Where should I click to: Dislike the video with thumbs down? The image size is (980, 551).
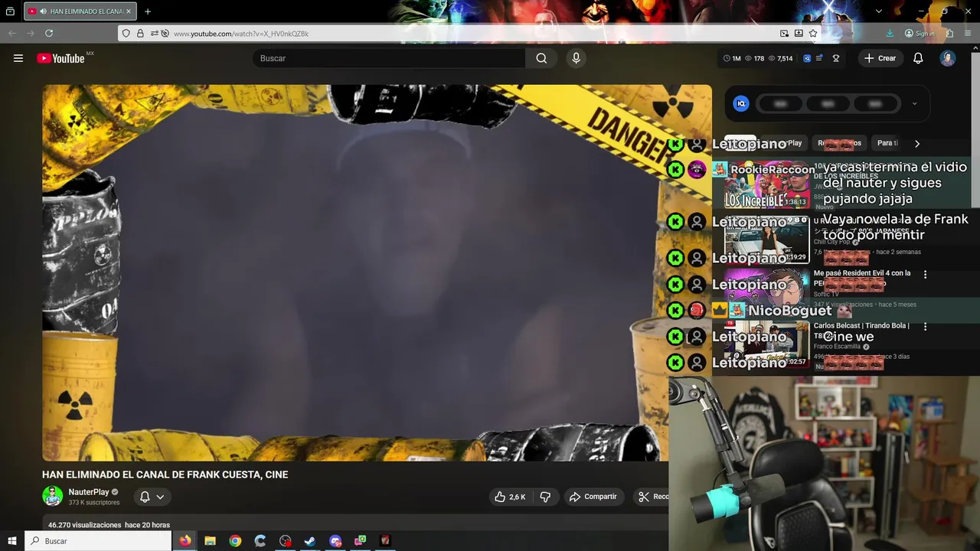pos(545,497)
